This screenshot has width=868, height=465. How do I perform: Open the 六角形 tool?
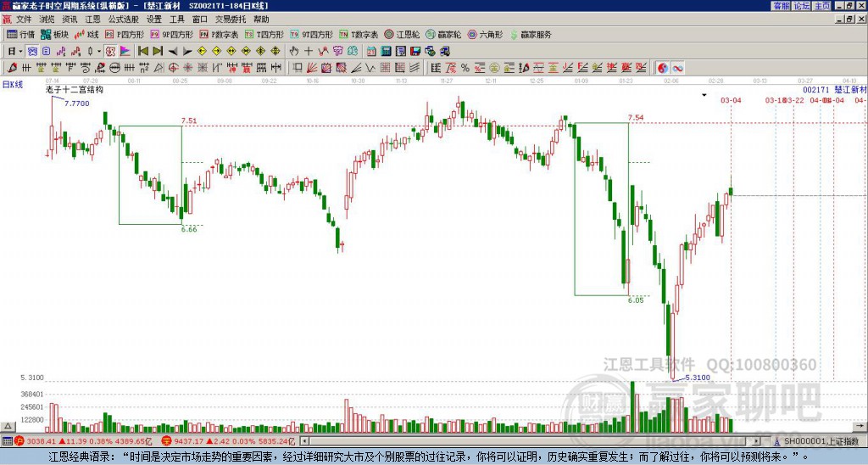(x=485, y=34)
